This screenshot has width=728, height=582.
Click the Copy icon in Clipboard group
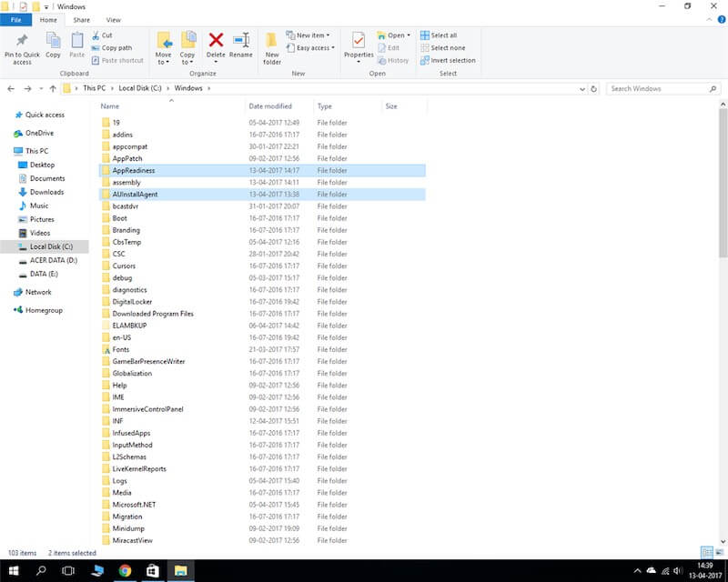pos(54,43)
